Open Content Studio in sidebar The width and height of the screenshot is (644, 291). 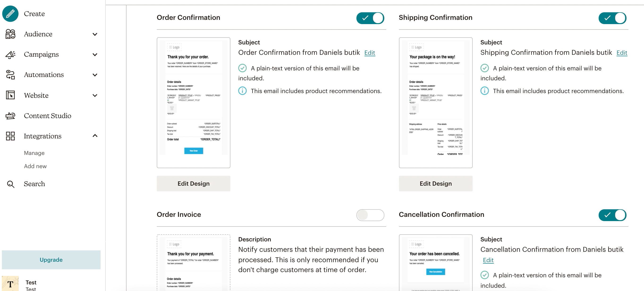(x=47, y=116)
